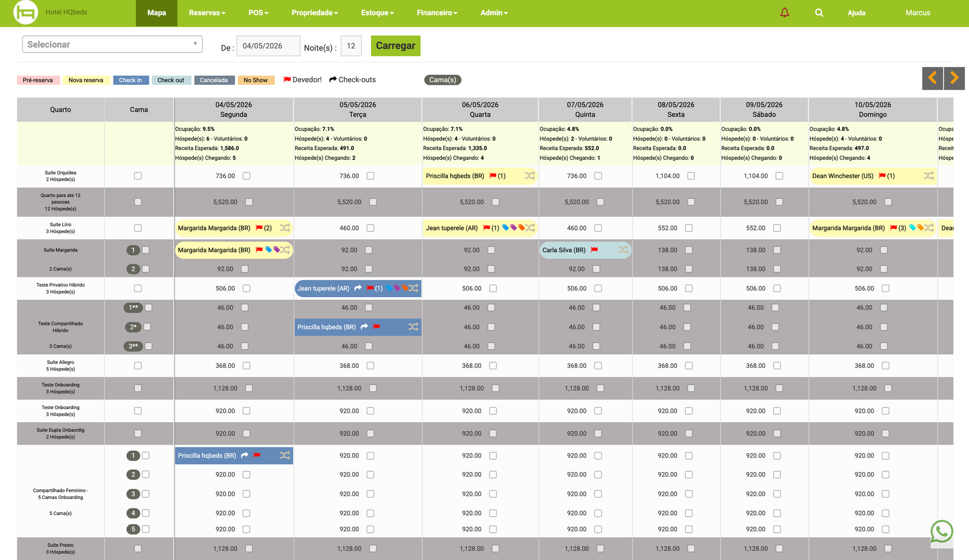The image size is (969, 560).
Task: Click Check-outs arrow icon in legend
Action: coord(333,79)
